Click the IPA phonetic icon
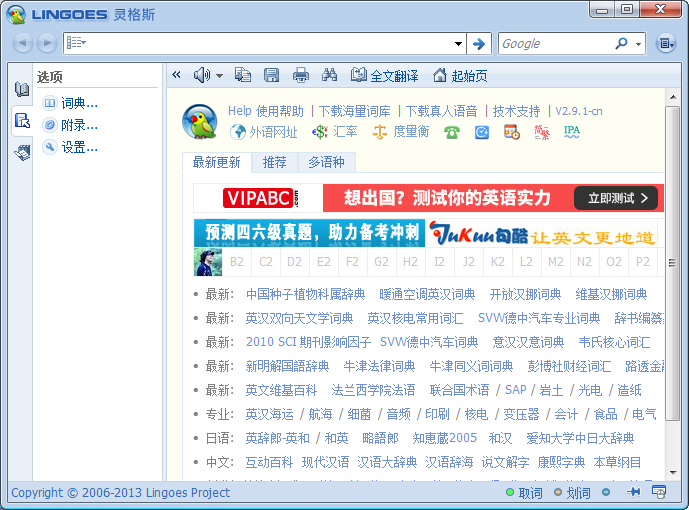The height and width of the screenshot is (510, 689). [572, 131]
